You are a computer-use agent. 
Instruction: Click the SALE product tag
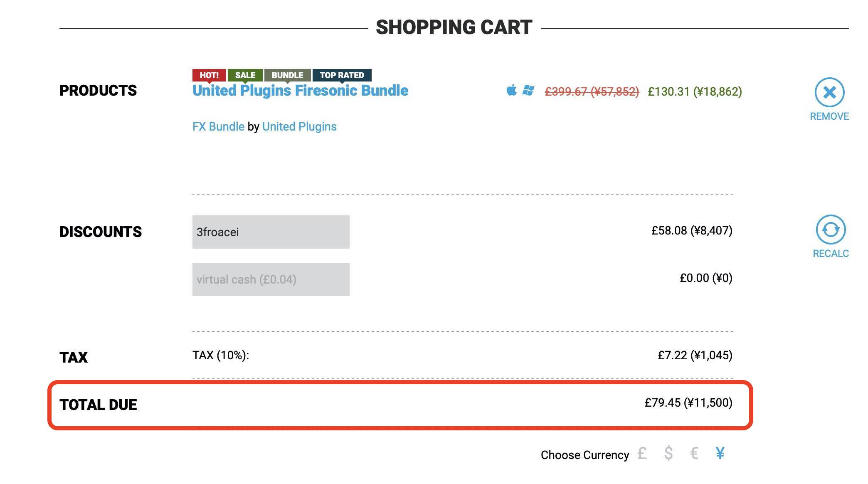(x=245, y=75)
